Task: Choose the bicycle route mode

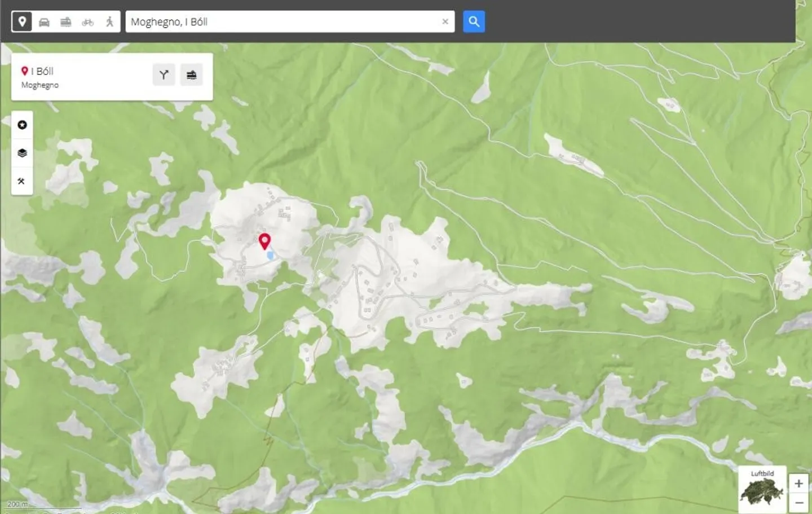Action: pyautogui.click(x=88, y=22)
